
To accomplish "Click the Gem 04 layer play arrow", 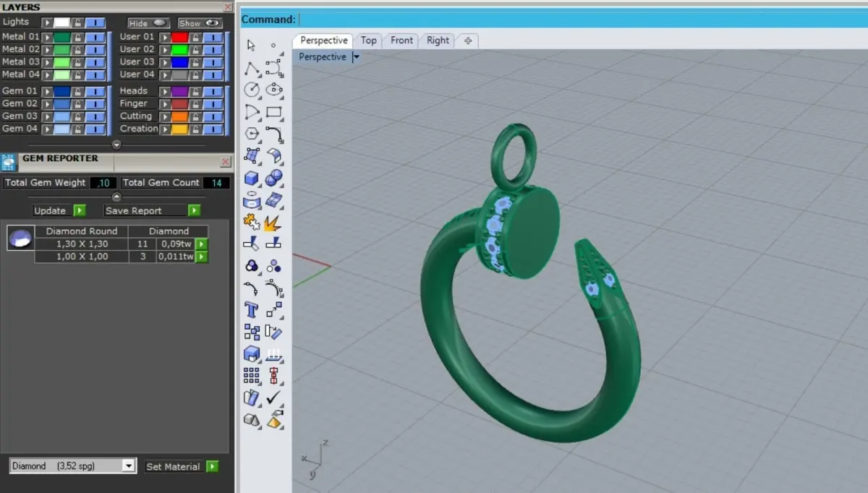I will coord(47,129).
